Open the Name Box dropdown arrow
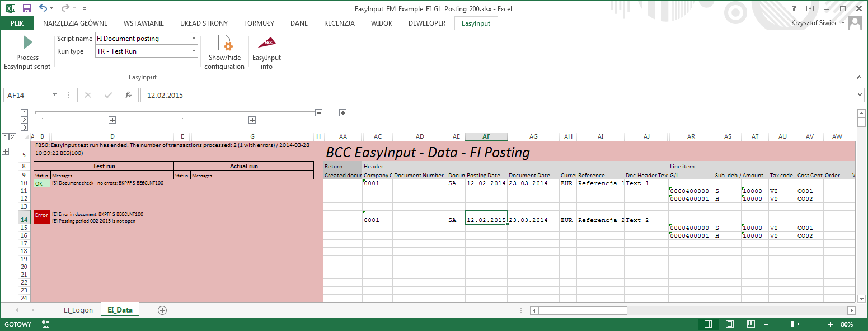 point(54,95)
